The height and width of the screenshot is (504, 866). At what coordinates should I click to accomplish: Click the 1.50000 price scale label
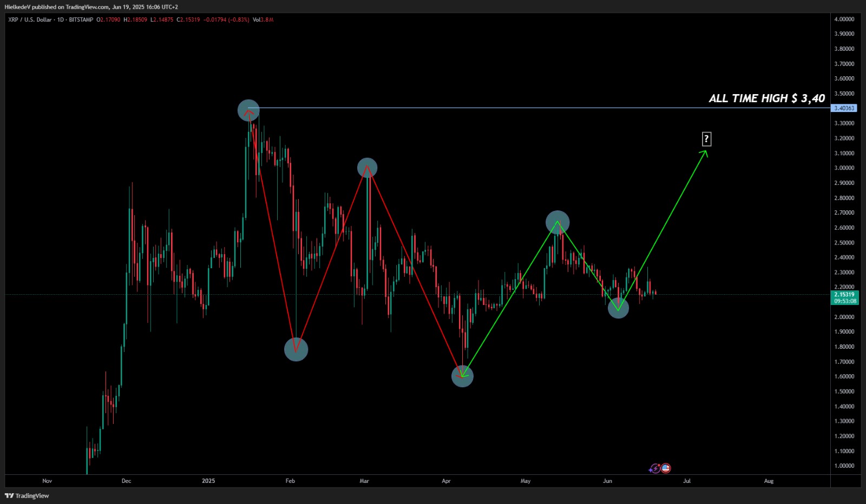[844, 391]
